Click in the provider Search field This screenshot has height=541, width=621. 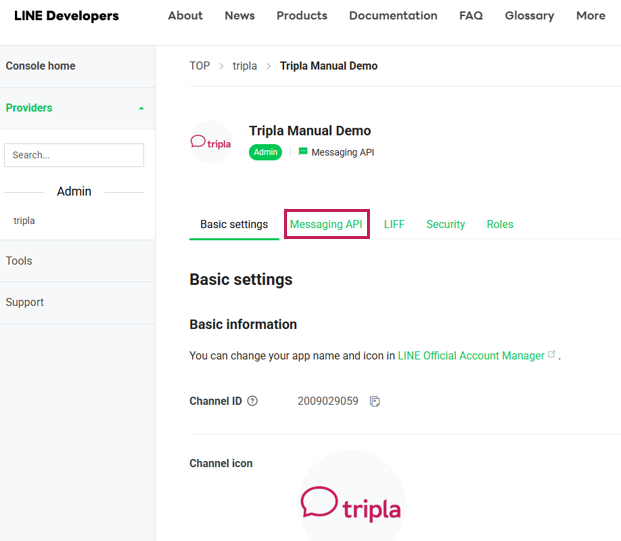[74, 155]
